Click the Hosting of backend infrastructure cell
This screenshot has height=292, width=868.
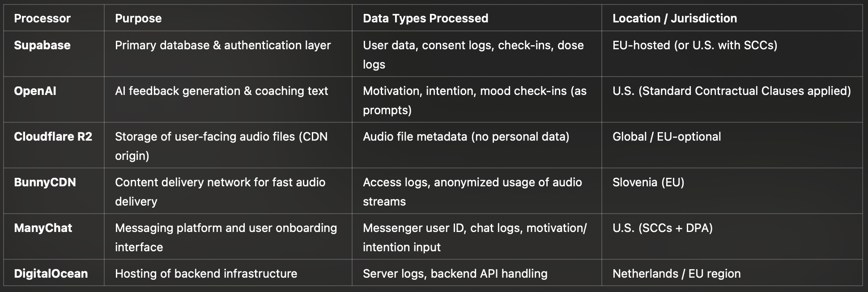[206, 274]
